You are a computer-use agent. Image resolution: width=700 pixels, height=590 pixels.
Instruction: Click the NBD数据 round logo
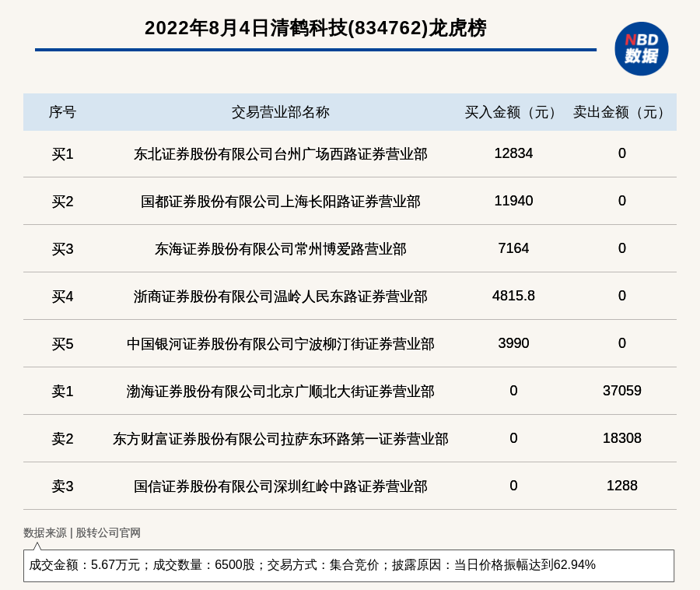coord(641,49)
